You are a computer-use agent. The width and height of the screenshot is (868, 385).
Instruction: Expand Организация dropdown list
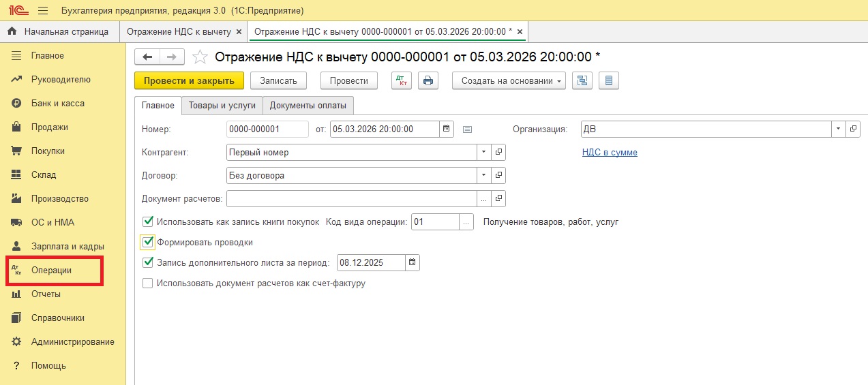[839, 129]
